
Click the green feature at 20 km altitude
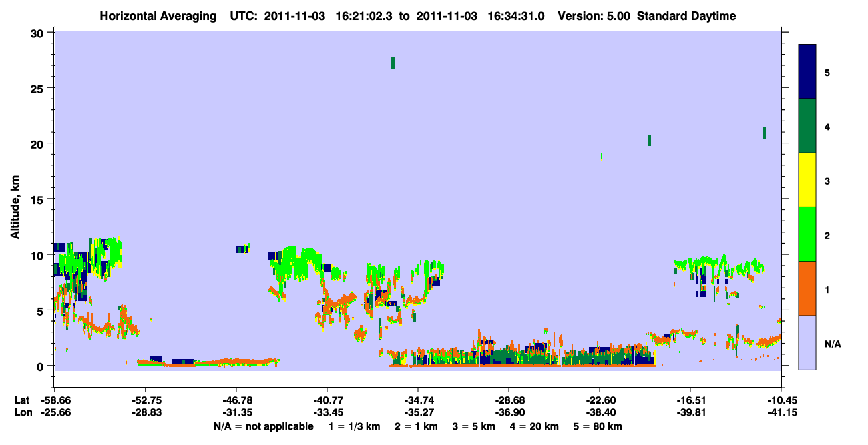point(649,140)
